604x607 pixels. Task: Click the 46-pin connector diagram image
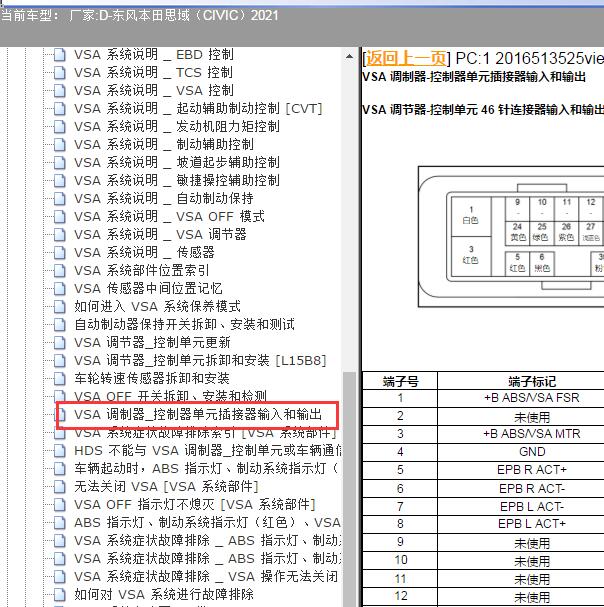[511, 237]
